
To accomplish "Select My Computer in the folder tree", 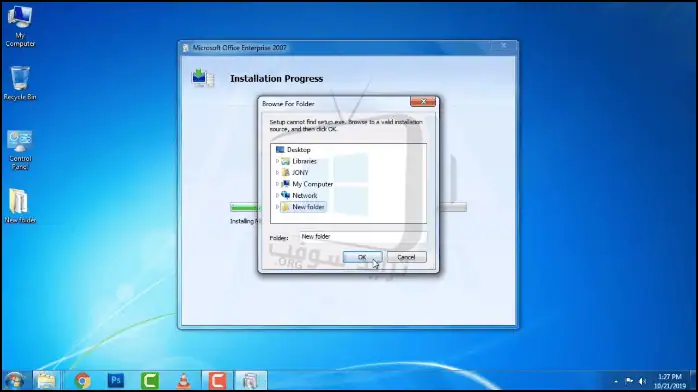I will point(312,184).
